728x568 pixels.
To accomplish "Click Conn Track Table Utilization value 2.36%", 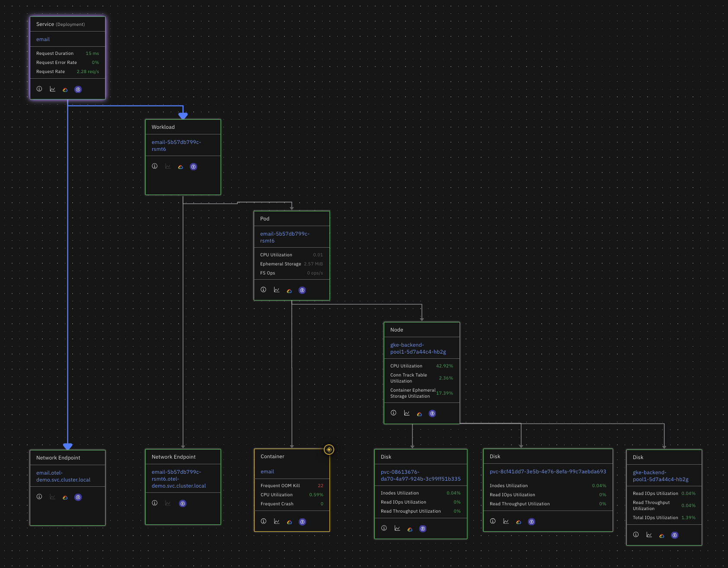I will tap(446, 378).
